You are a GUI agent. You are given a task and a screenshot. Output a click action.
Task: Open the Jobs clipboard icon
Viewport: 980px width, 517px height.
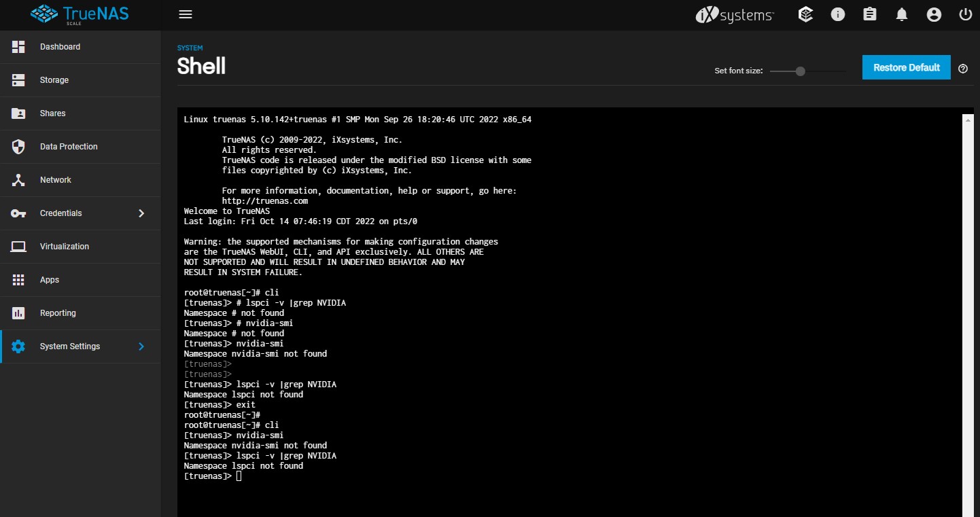click(x=869, y=14)
